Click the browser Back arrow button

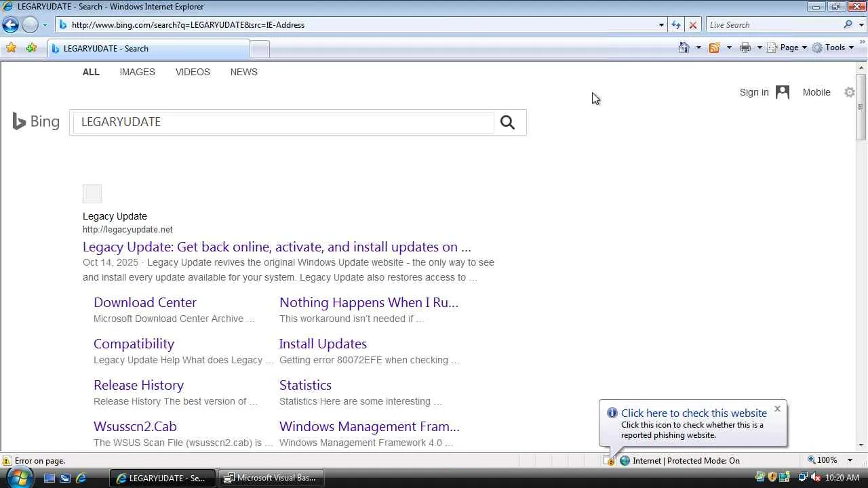point(10,25)
